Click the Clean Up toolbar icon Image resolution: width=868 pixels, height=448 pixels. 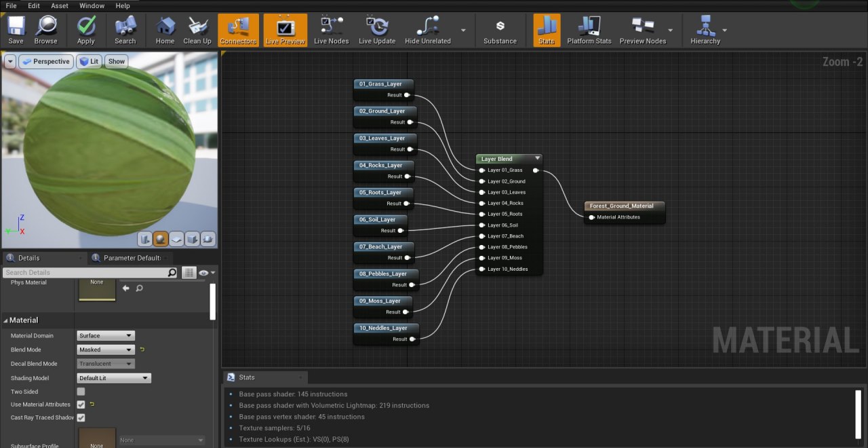point(197,30)
